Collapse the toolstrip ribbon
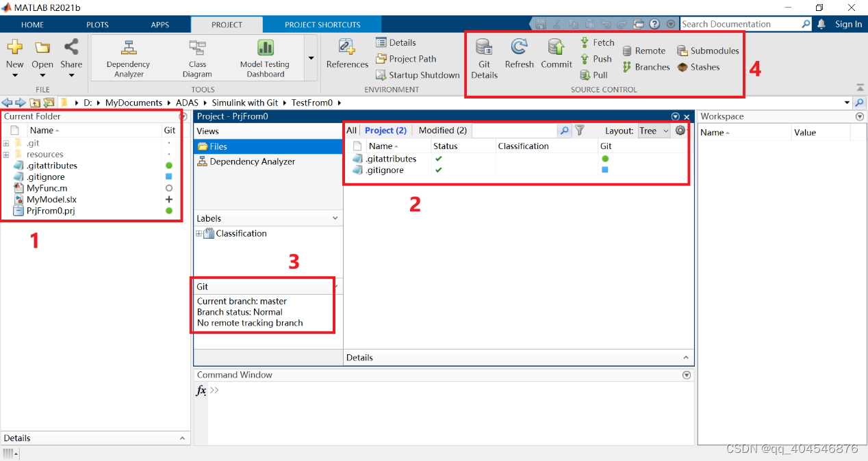The width and height of the screenshot is (868, 461). coord(860,88)
